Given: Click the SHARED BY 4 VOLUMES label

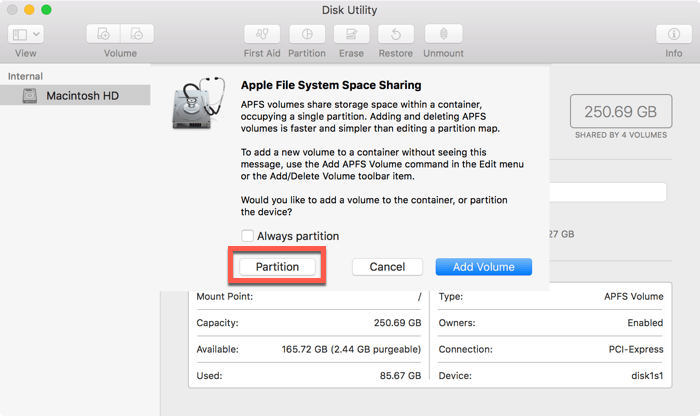Looking at the screenshot, I should point(621,135).
